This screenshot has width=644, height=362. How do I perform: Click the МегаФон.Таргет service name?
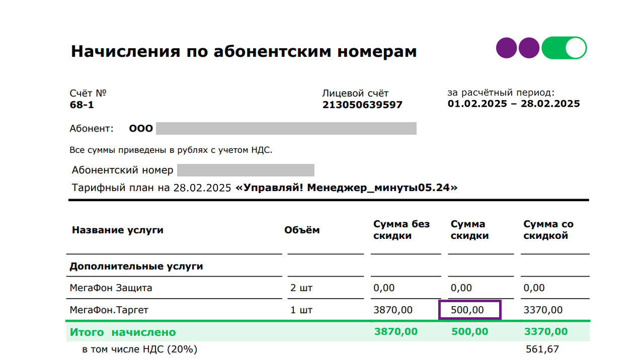[109, 310]
